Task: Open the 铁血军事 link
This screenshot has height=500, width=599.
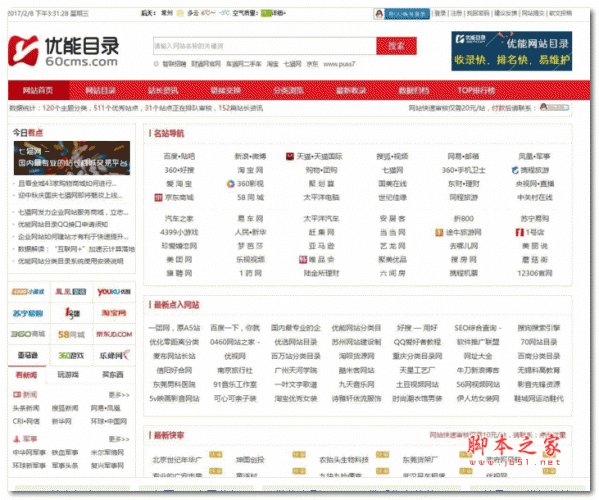Action: 65,453
